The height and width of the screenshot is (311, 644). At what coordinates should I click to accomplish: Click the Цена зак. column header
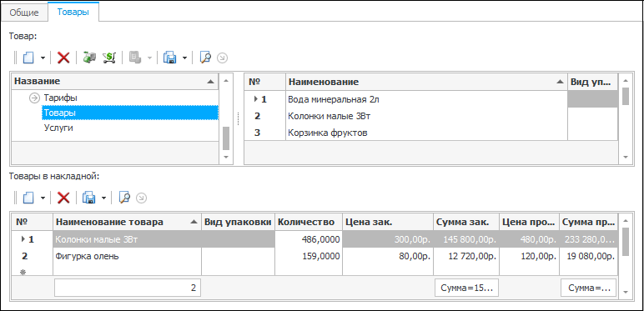pyautogui.click(x=388, y=222)
